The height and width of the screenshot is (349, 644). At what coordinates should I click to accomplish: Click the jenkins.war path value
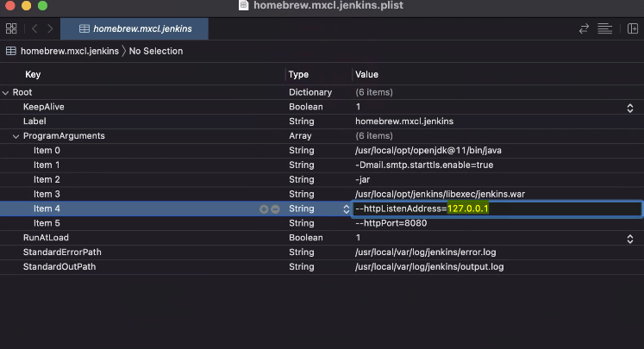click(x=440, y=194)
